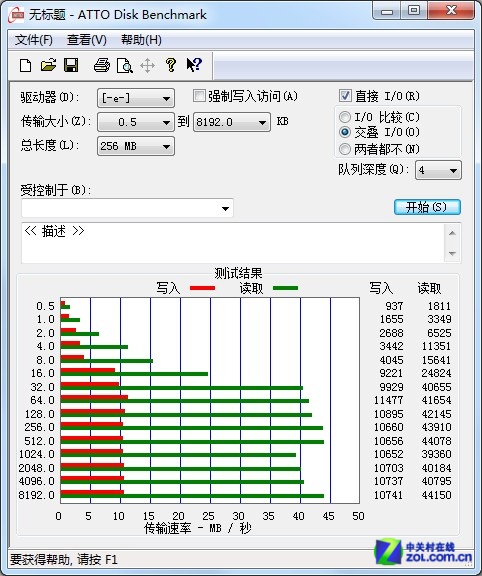The width and height of the screenshot is (482, 576).
Task: Select the 两者都不 radio option
Action: point(345,149)
